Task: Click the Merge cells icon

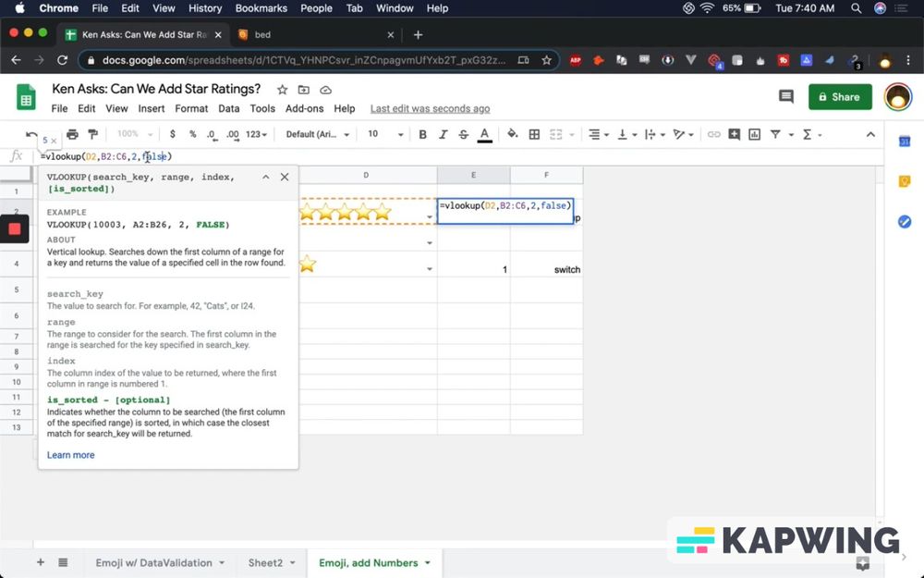Action: coord(557,134)
